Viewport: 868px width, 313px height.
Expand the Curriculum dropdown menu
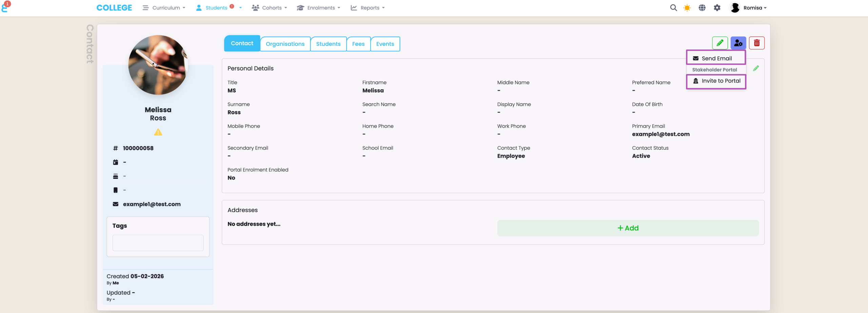click(164, 8)
